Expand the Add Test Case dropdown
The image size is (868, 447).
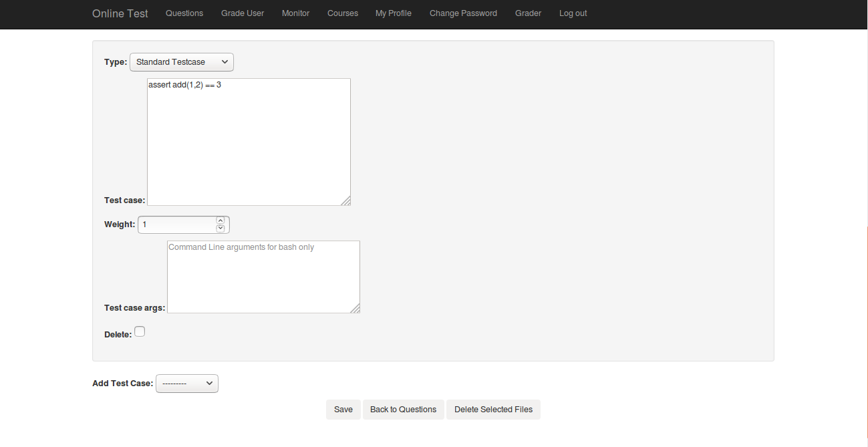187,384
